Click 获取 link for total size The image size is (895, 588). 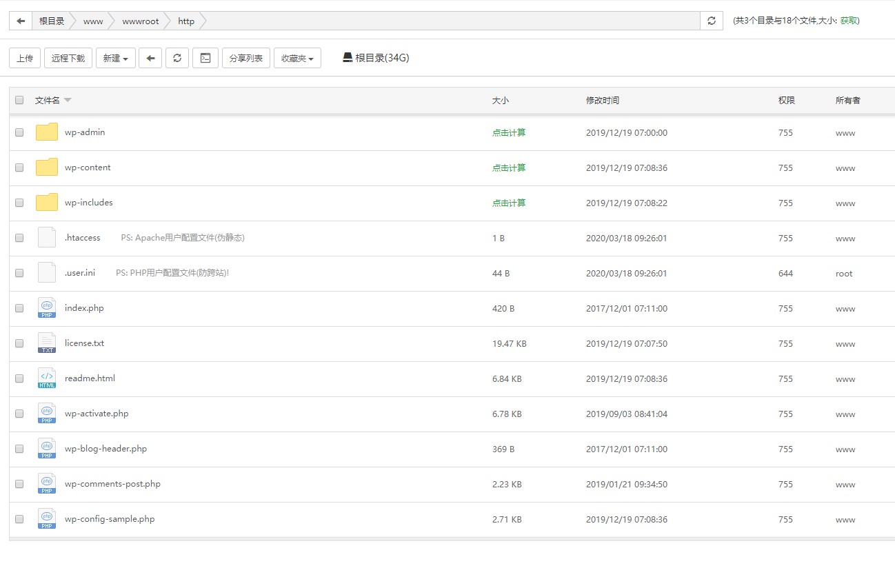pyautogui.click(x=849, y=21)
